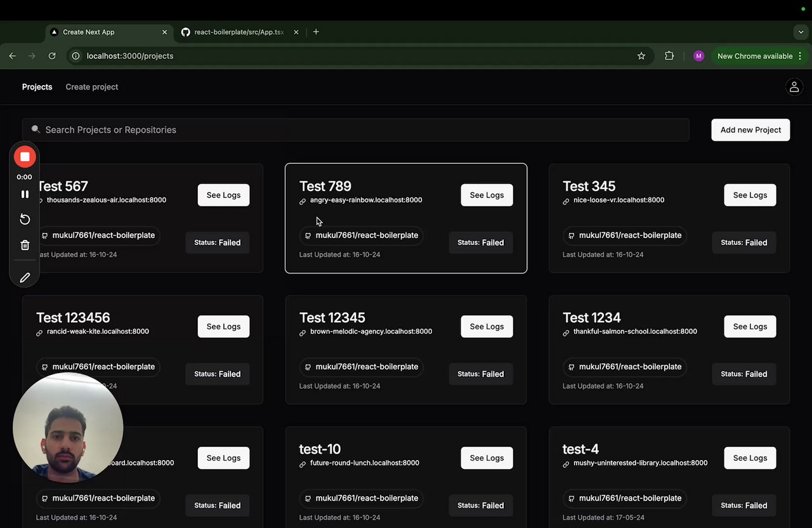
Task: Open the Create project nav item
Action: pyautogui.click(x=92, y=87)
